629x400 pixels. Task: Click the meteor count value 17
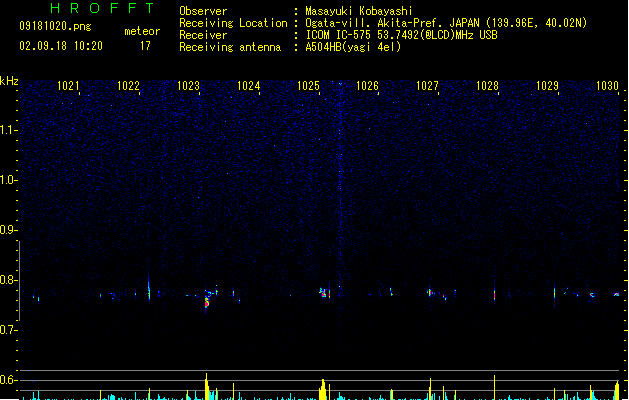(145, 46)
